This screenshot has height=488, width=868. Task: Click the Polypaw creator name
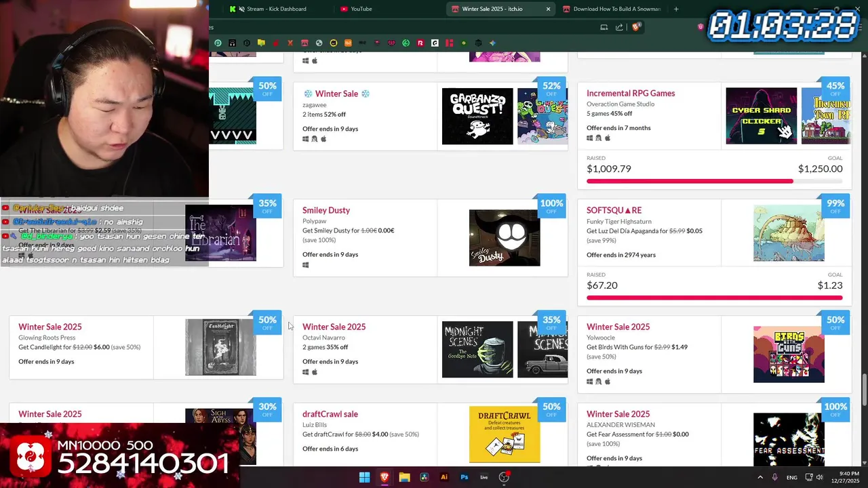click(315, 221)
